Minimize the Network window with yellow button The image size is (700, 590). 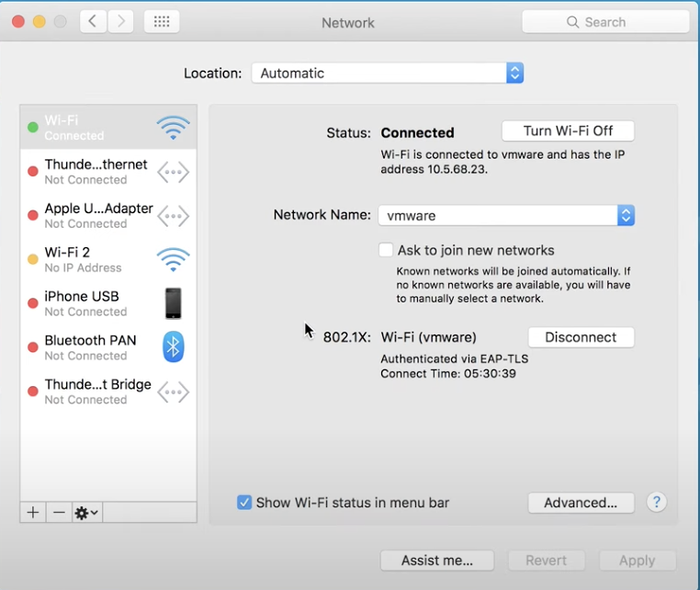[40, 21]
